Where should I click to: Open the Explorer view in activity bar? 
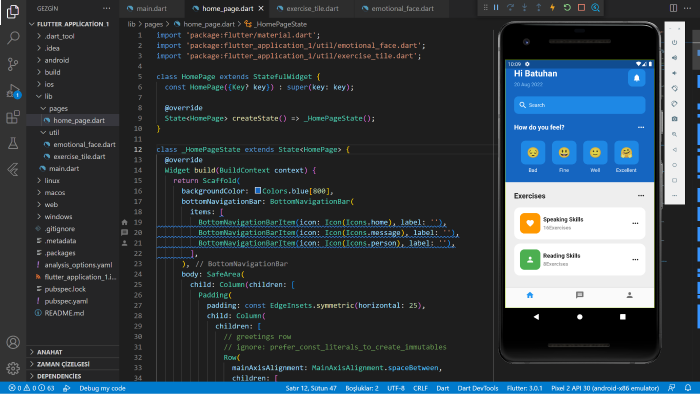tap(13, 12)
